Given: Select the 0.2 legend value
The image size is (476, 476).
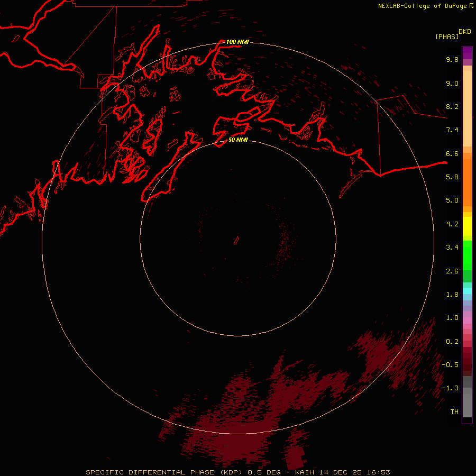Looking at the screenshot, I should coord(452,342).
